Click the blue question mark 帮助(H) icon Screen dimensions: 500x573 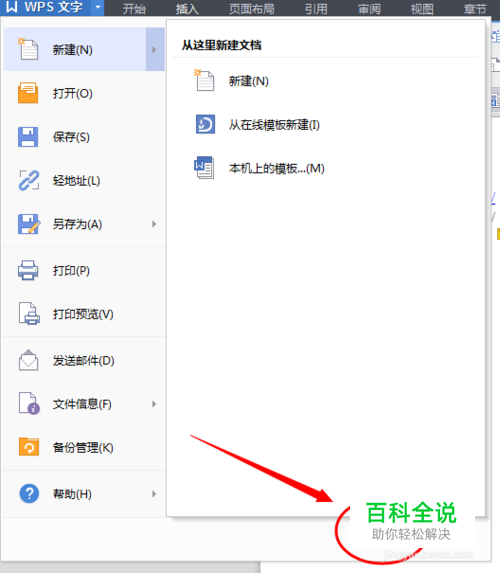[x=29, y=494]
